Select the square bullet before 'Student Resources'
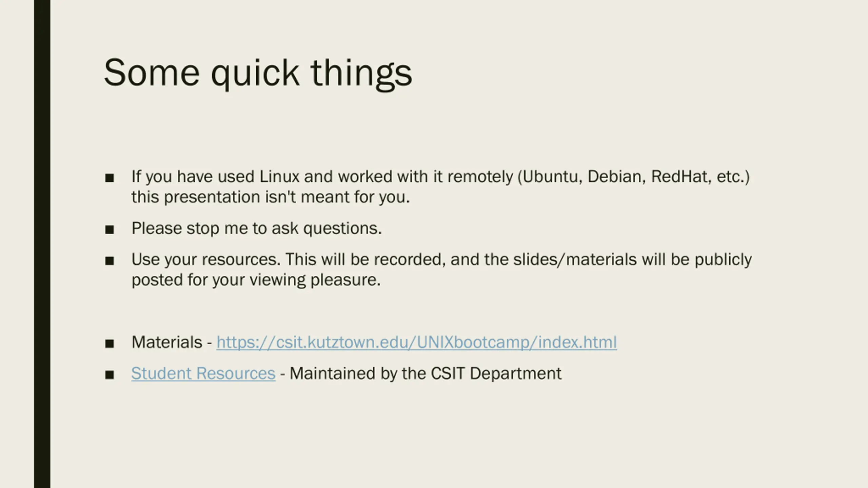 [110, 375]
